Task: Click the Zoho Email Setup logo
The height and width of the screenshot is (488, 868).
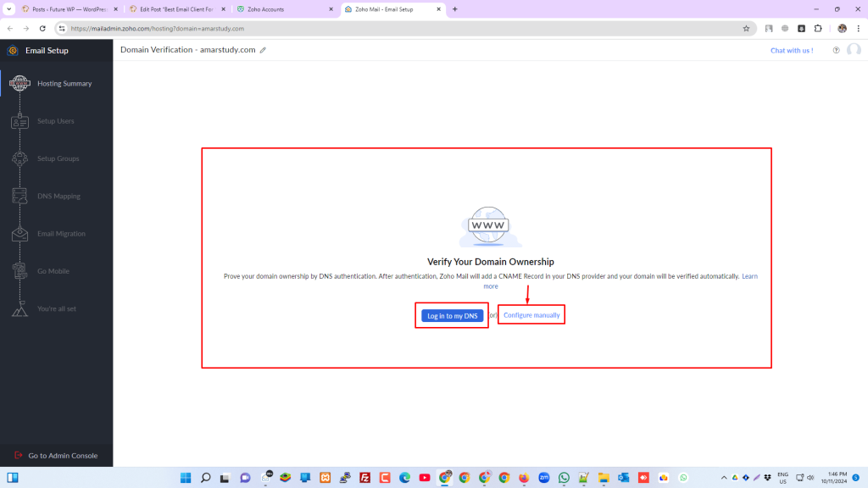Action: point(13,50)
